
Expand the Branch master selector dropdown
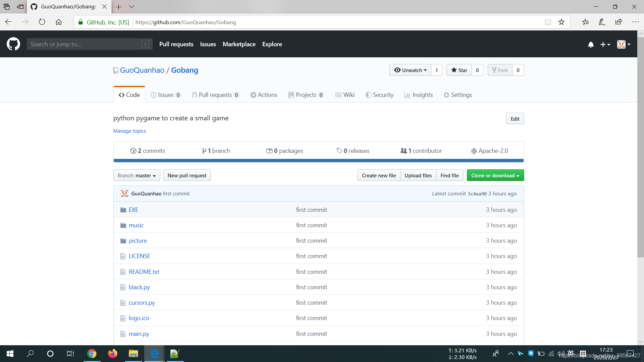click(137, 175)
